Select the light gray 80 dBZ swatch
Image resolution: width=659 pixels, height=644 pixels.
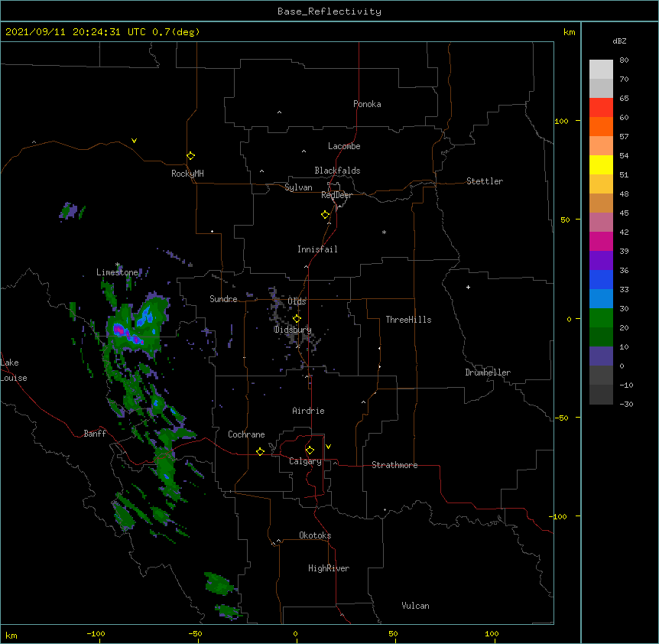[x=601, y=69]
